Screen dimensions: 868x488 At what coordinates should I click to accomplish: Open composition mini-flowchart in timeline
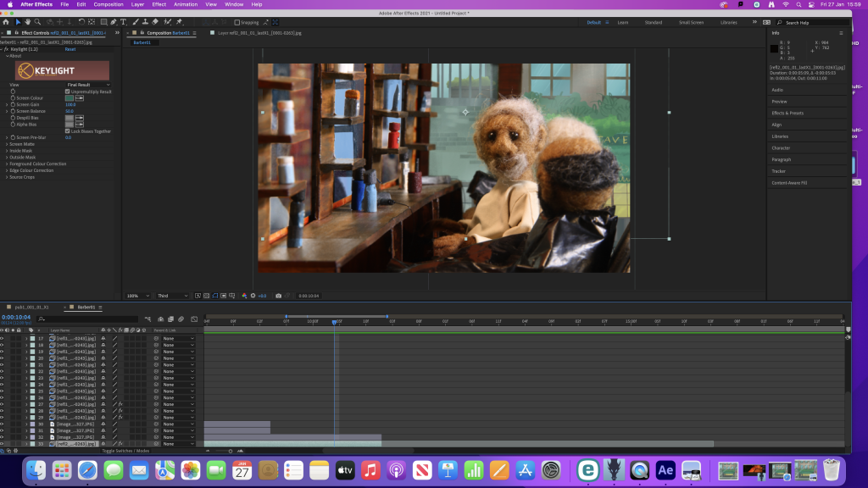tap(147, 319)
